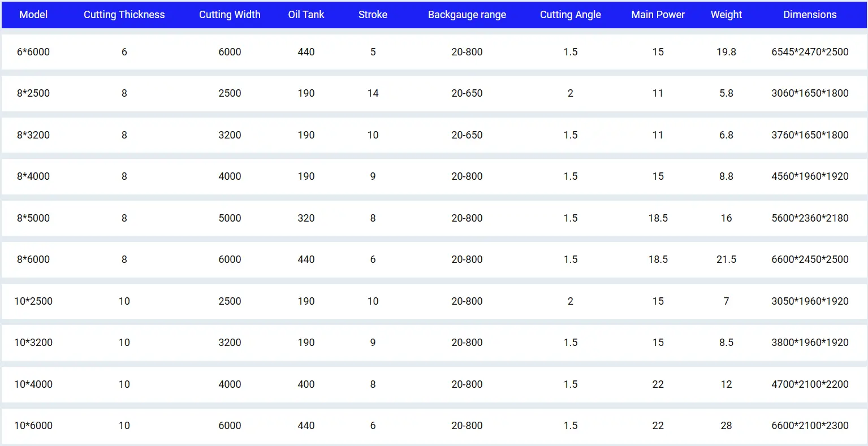Click the Stroke column header
The height and width of the screenshot is (446, 868).
(x=373, y=15)
